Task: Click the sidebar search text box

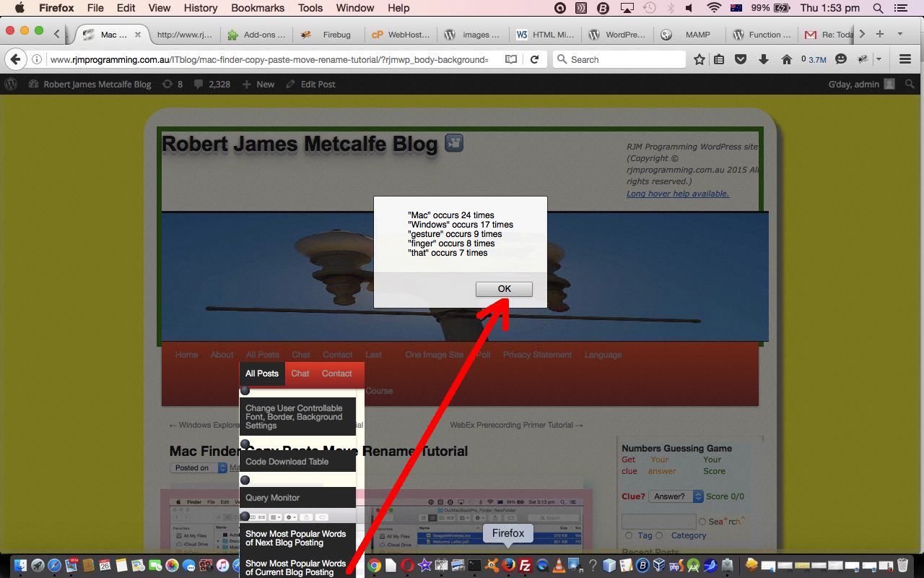Action: click(658, 521)
